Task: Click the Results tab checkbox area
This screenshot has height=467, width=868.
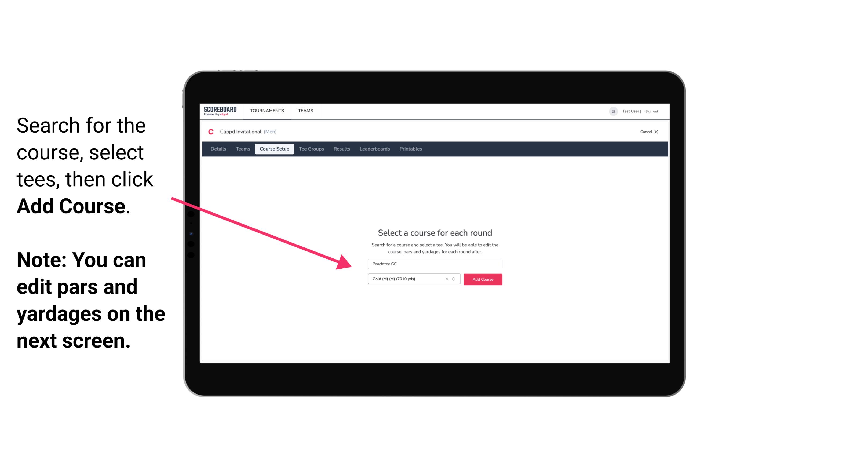Action: click(x=340, y=149)
